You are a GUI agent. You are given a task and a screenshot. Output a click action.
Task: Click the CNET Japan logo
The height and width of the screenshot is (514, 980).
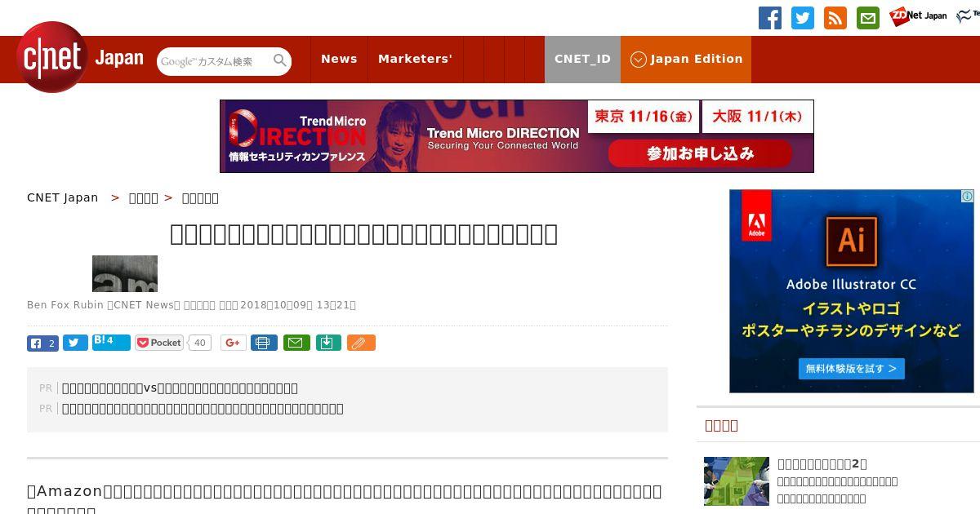click(x=80, y=58)
